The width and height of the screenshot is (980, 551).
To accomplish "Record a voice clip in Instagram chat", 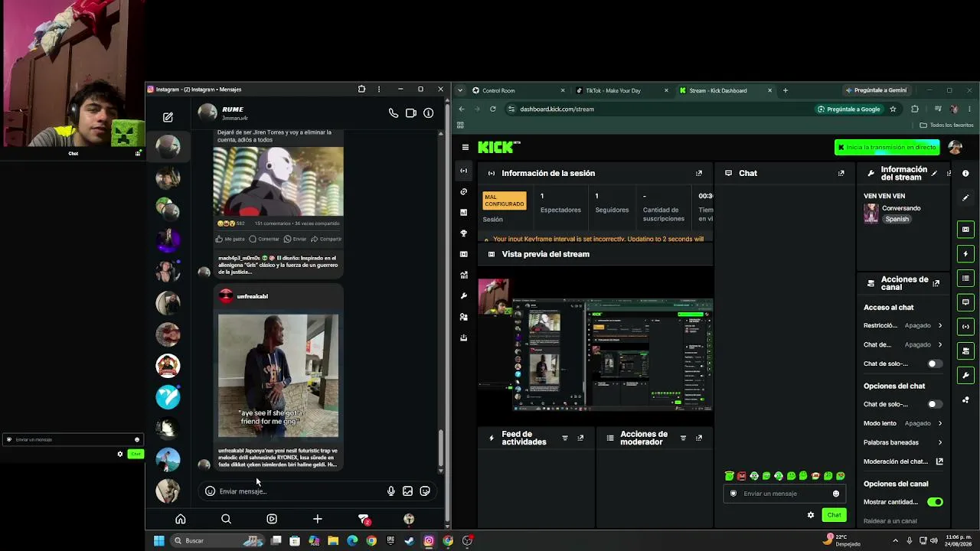I will 391,491.
